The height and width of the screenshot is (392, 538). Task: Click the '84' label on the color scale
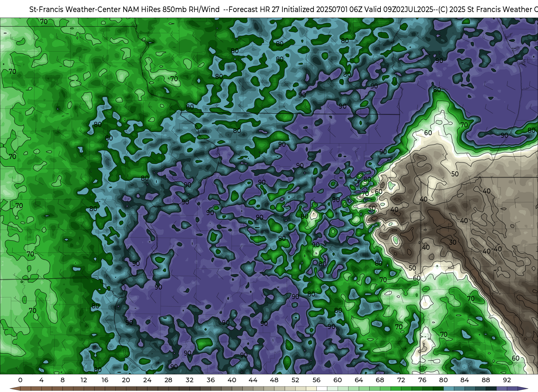tap(465, 380)
